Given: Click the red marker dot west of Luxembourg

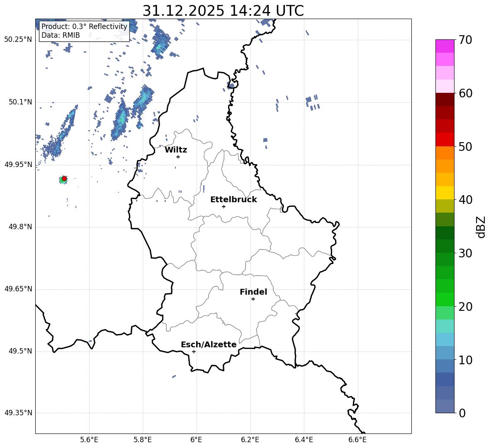Looking at the screenshot, I should click(x=64, y=179).
